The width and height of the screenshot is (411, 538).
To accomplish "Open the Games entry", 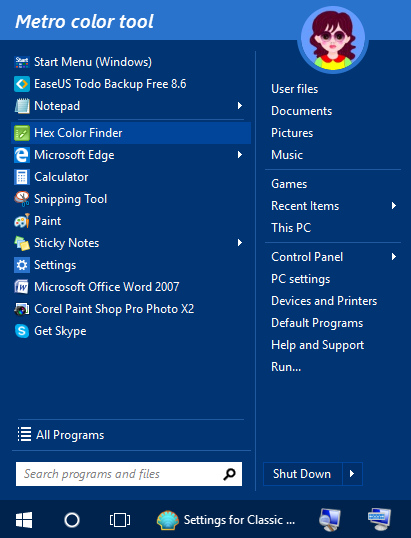I will coord(289,184).
